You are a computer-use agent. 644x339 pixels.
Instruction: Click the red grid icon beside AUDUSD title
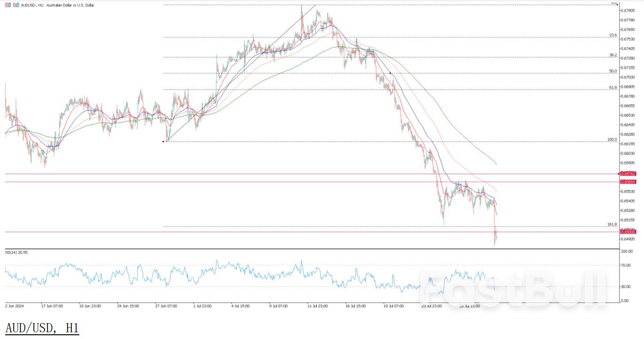click(9, 5)
